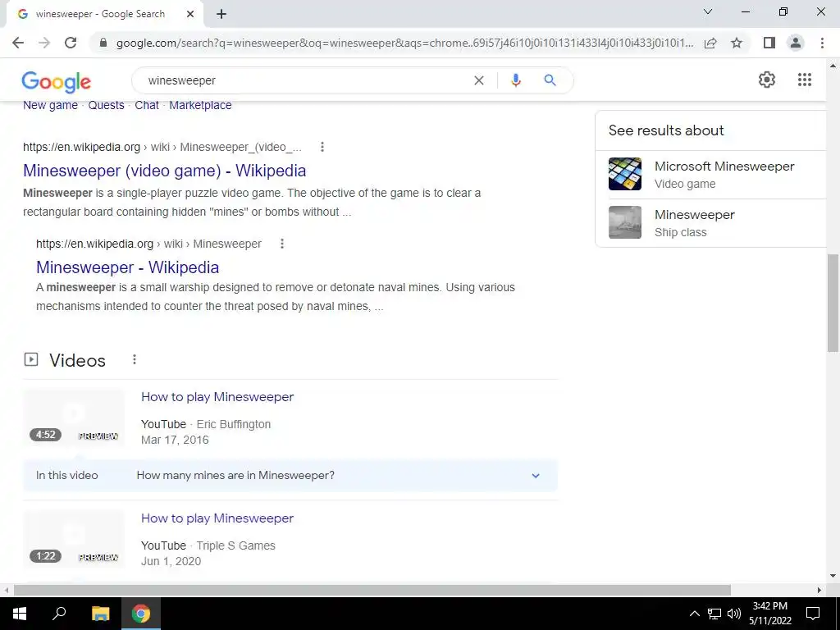Screen dimensions: 840x630
Task: Open the Eric Buffington video thumbnail
Action: click(74, 418)
